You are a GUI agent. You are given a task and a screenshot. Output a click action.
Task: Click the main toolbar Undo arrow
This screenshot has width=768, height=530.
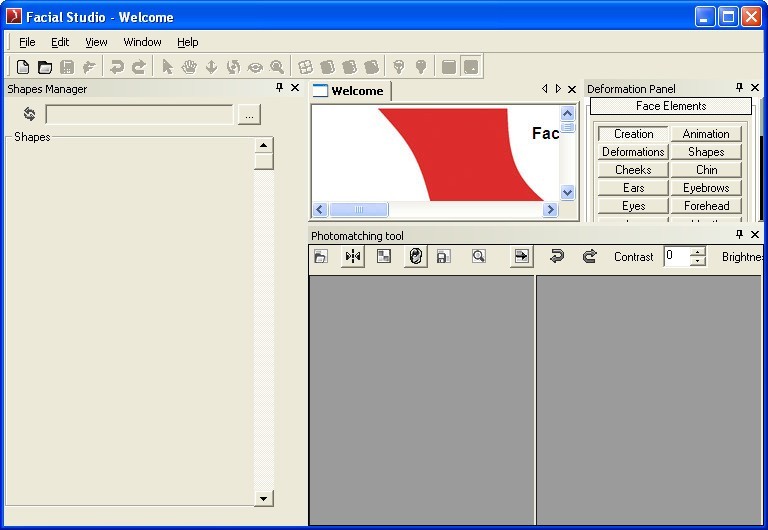(117, 67)
